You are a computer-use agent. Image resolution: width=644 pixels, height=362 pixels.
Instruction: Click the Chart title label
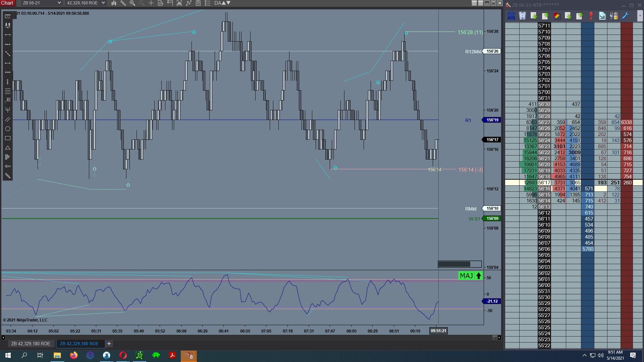[x=7, y=3]
